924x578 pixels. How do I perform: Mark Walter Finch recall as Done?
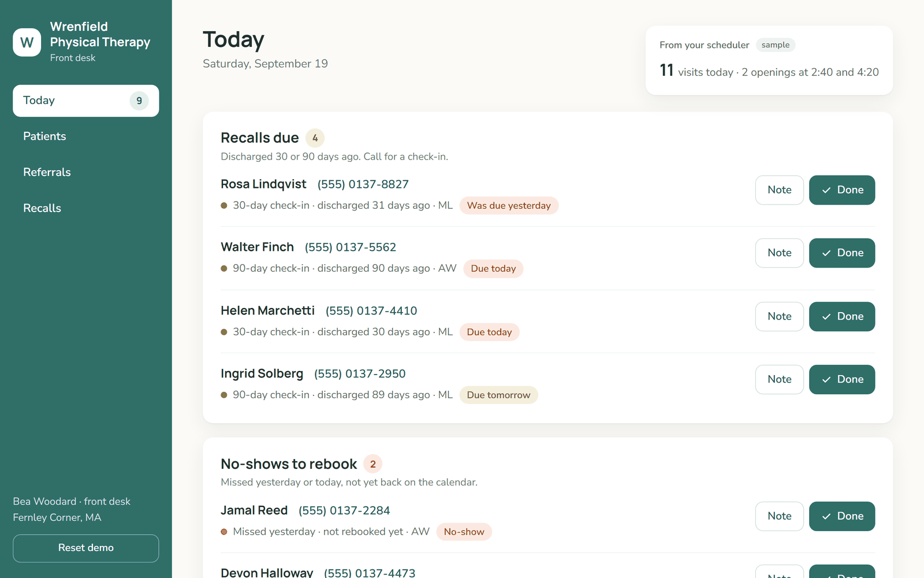click(x=842, y=253)
